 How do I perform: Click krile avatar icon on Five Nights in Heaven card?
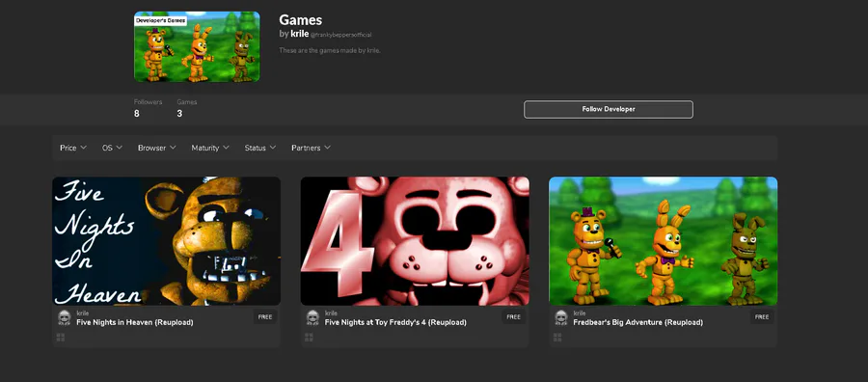pos(65,317)
